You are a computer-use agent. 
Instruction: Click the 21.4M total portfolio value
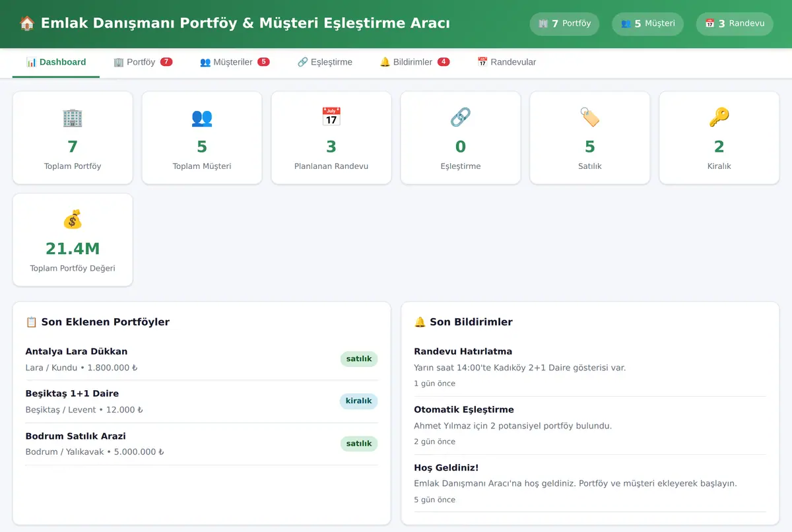(x=73, y=249)
